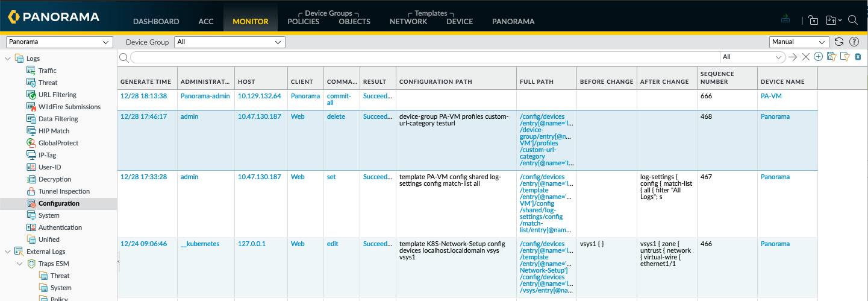Switch to the Objects tab
The image size is (868, 301).
point(355,21)
